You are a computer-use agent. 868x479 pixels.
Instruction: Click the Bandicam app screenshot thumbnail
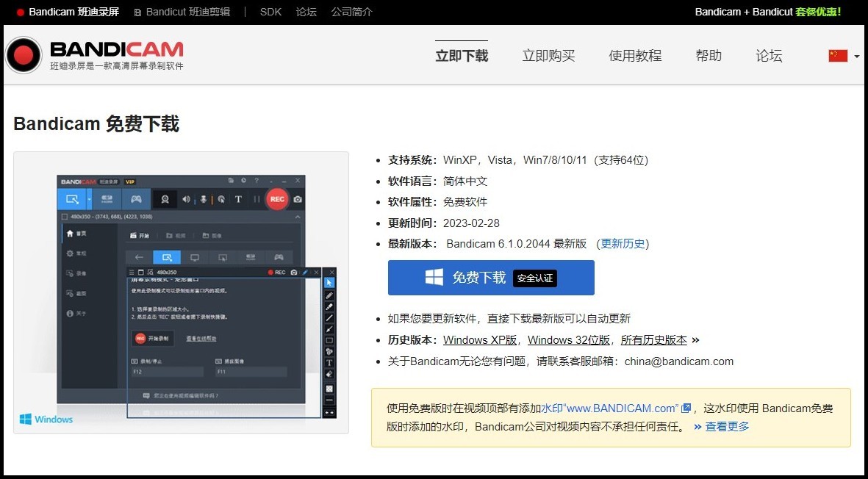click(x=180, y=294)
